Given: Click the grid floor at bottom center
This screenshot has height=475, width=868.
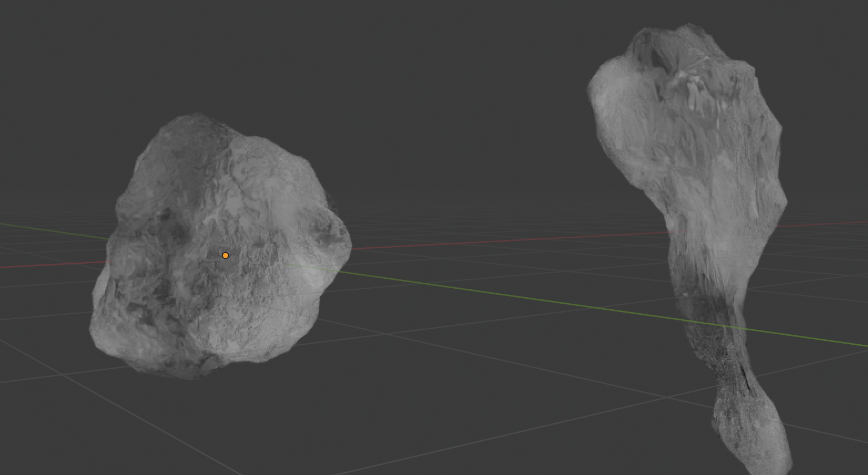Looking at the screenshot, I should tap(444, 432).
